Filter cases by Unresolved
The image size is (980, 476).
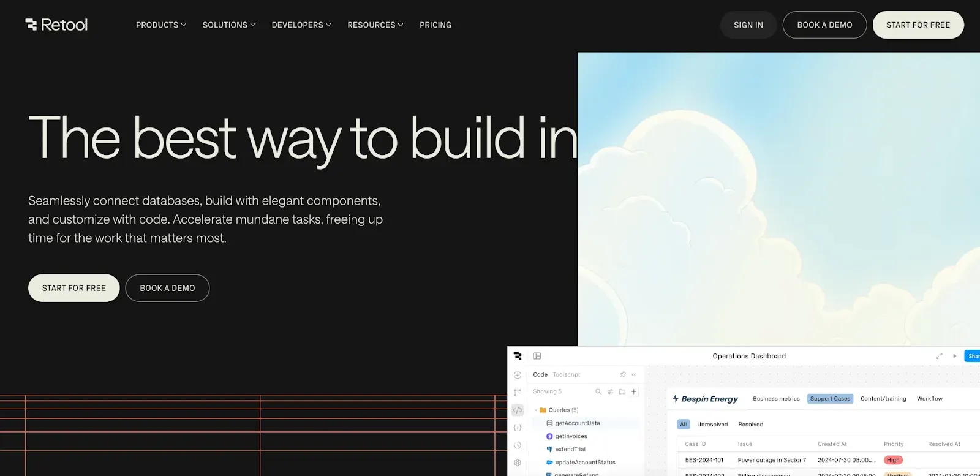pyautogui.click(x=712, y=425)
